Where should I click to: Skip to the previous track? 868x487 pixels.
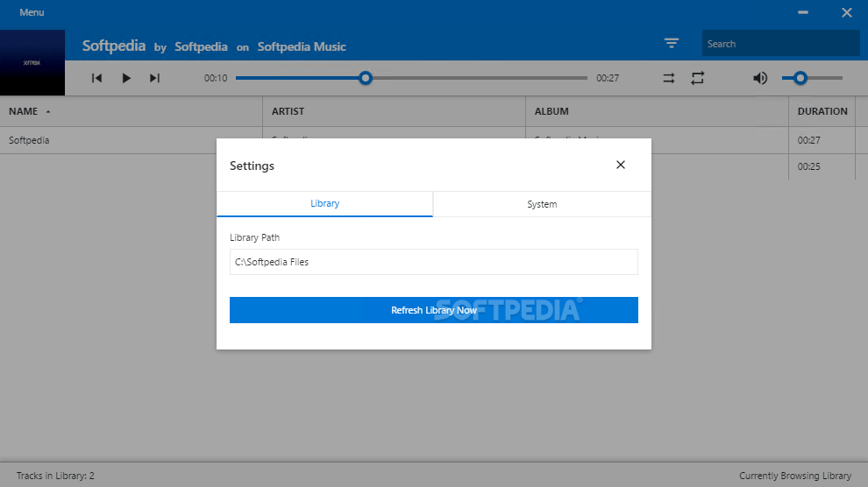pos(96,78)
